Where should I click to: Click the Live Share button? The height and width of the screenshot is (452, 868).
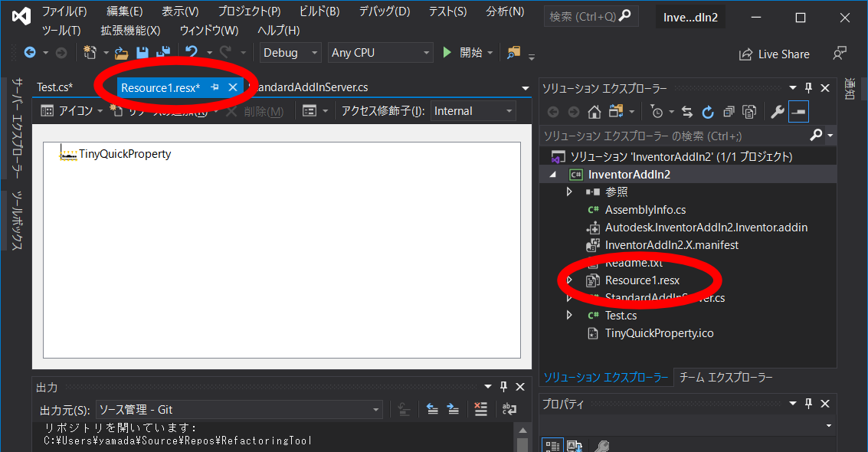(x=775, y=54)
